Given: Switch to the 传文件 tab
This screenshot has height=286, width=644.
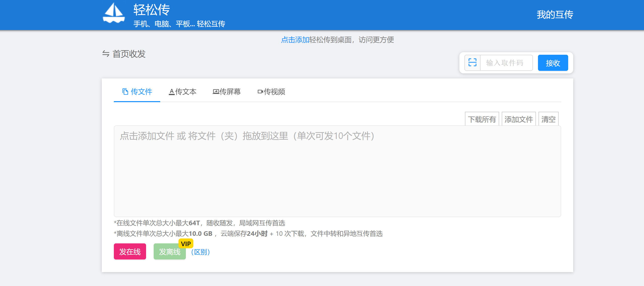Looking at the screenshot, I should [x=137, y=92].
